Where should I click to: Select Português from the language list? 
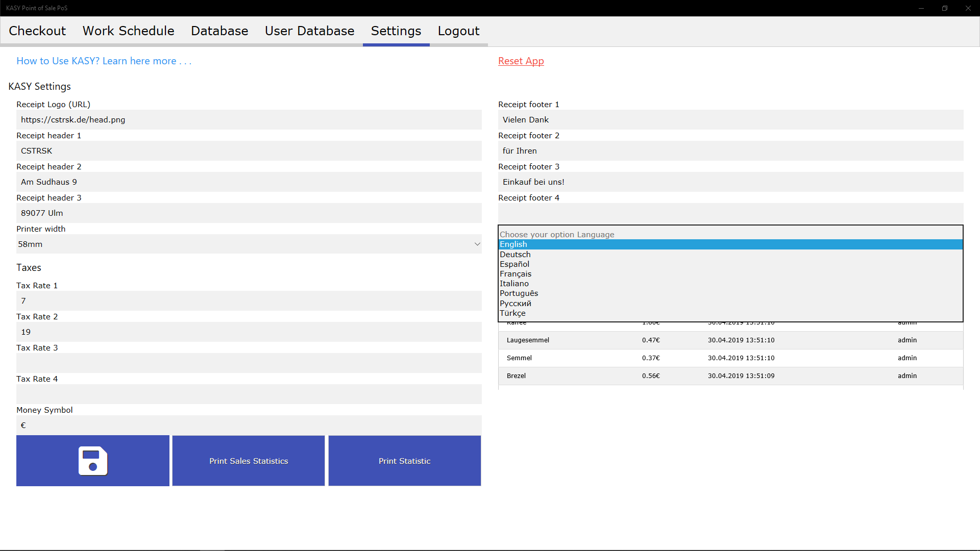(x=730, y=293)
